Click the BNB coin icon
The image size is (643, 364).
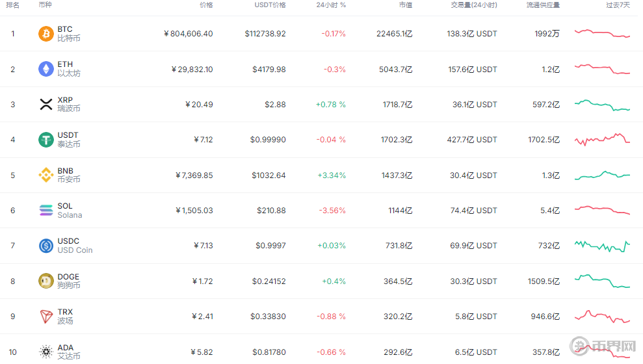[46, 175]
